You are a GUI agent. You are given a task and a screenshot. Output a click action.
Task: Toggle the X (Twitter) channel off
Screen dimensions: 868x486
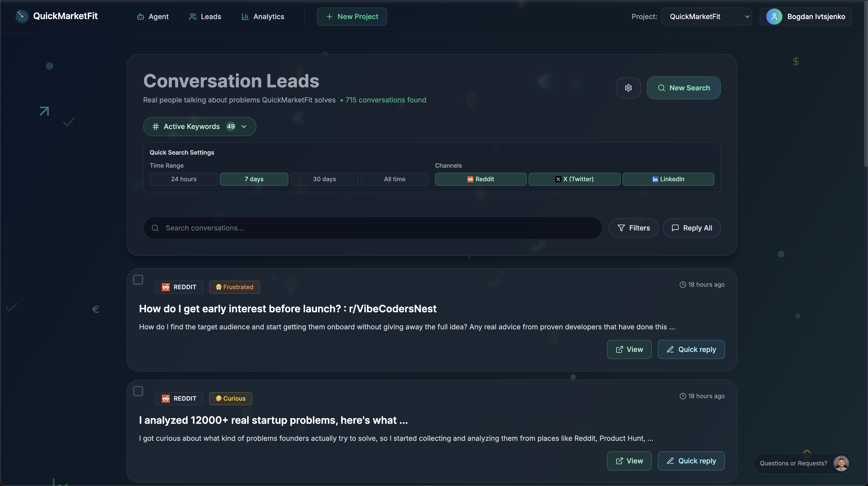574,179
